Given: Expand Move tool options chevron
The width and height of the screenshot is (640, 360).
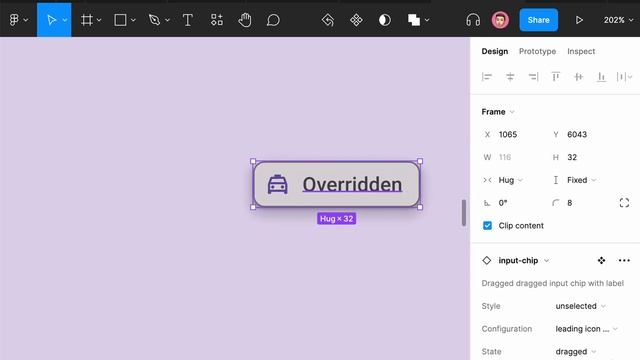Looking at the screenshot, I should [65, 20].
